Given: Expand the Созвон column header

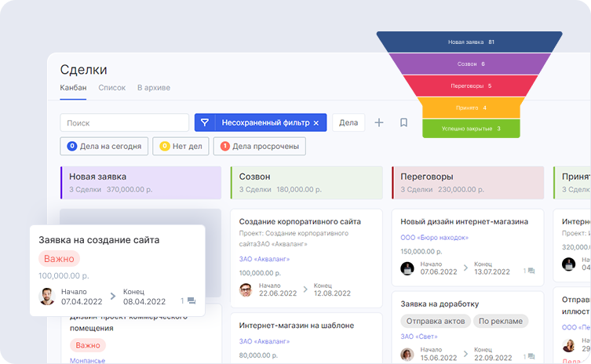Looking at the screenshot, I should click(x=306, y=182).
